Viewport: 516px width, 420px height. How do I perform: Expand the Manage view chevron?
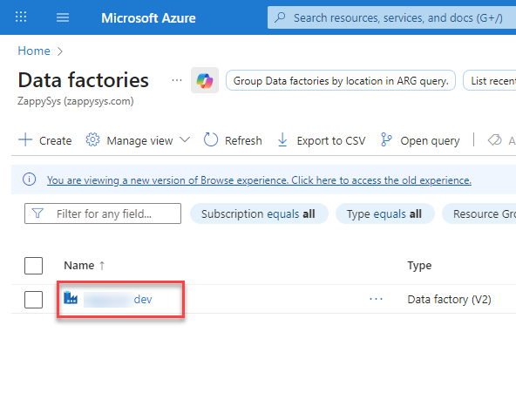tap(185, 139)
